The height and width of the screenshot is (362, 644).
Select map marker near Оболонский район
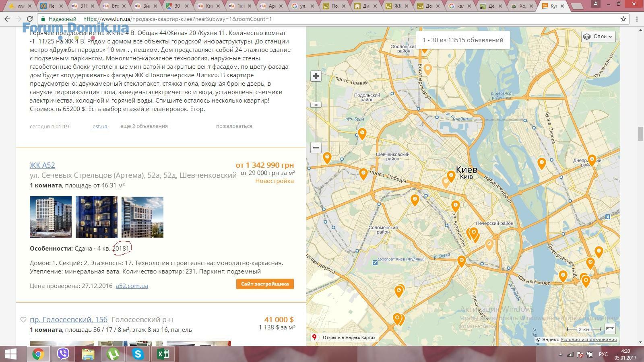click(424, 48)
